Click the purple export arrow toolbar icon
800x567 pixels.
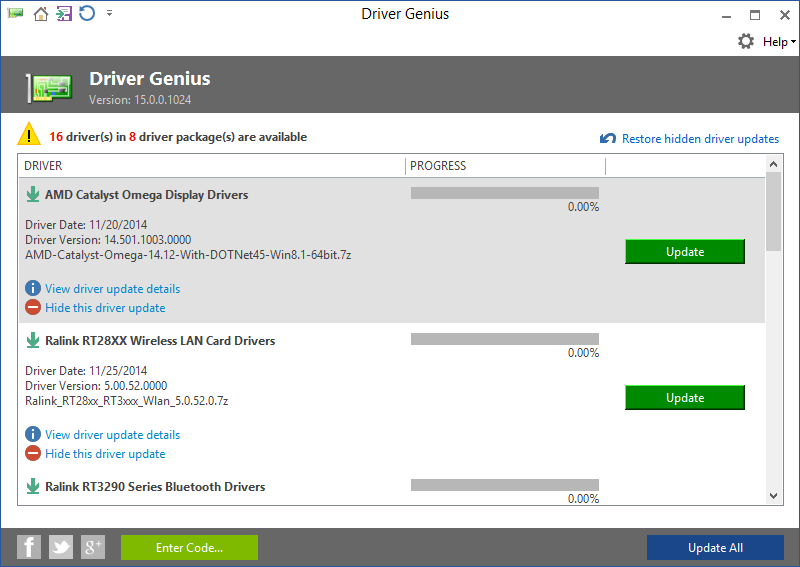click(64, 13)
